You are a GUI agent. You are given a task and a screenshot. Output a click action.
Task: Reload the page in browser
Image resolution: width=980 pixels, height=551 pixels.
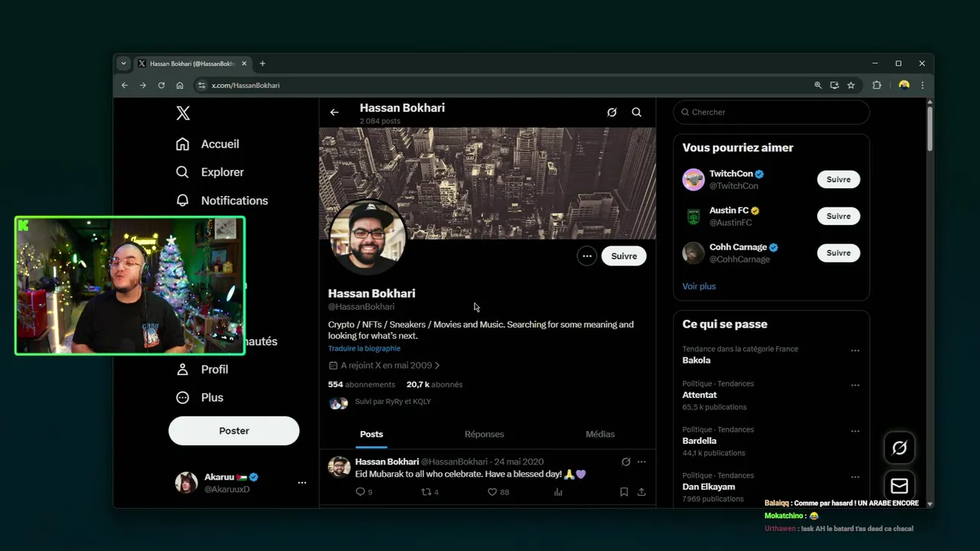click(162, 85)
